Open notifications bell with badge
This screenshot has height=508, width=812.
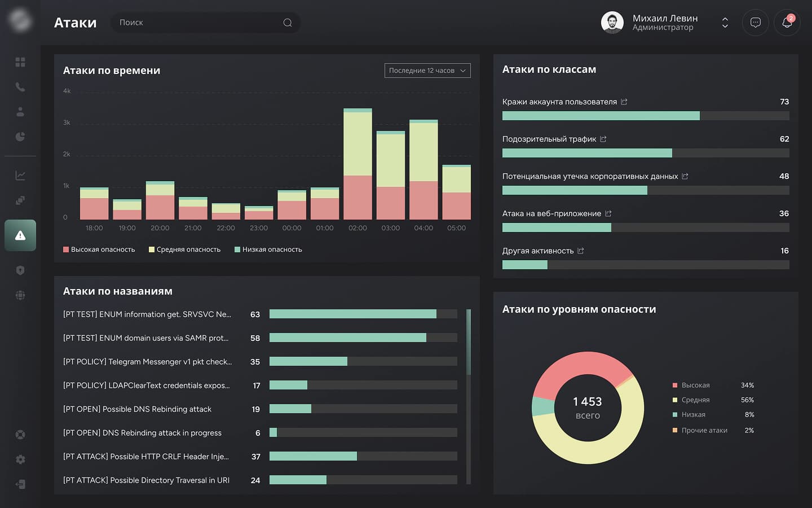tap(787, 23)
